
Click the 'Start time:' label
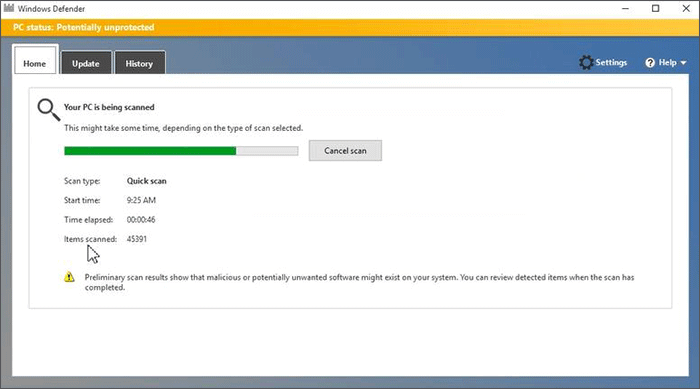tap(82, 200)
